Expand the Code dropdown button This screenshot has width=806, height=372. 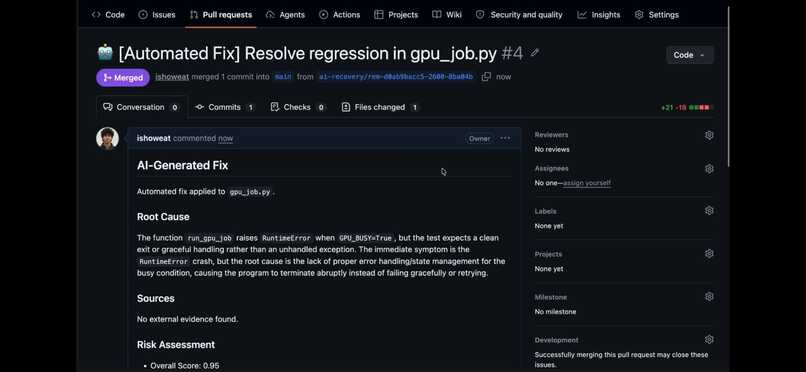coord(690,55)
